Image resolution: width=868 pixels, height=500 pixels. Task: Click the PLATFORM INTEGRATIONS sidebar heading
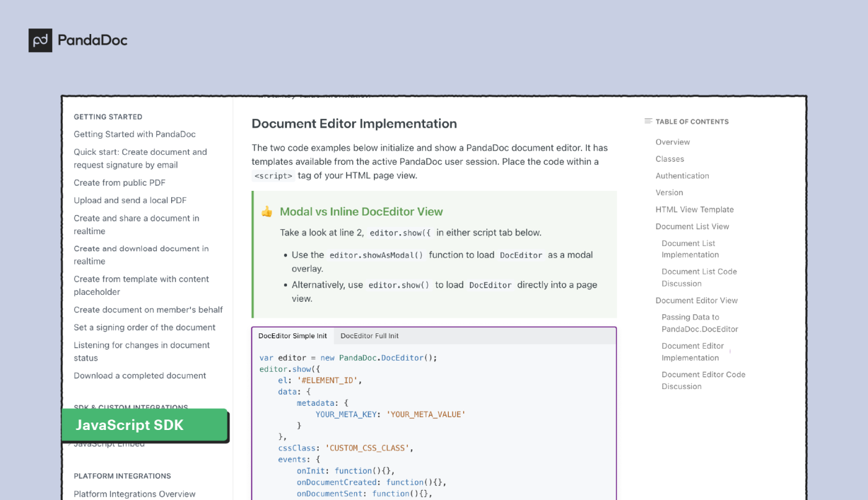[x=122, y=476]
